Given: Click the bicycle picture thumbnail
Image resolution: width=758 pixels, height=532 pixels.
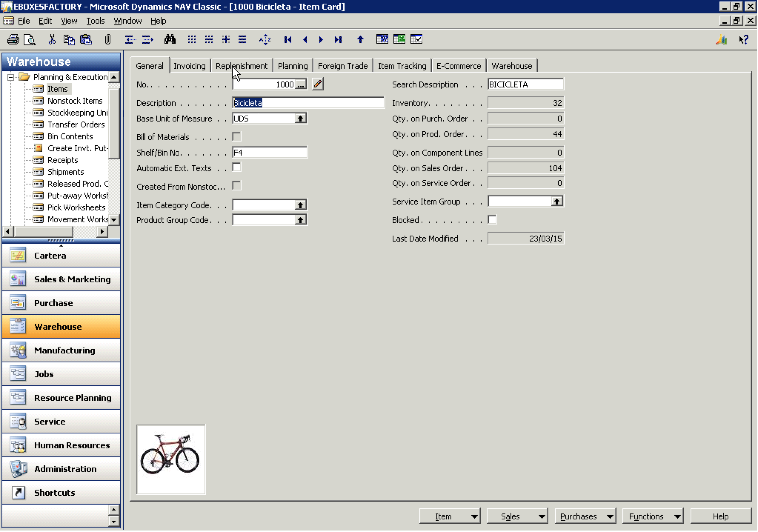Looking at the screenshot, I should 171,459.
